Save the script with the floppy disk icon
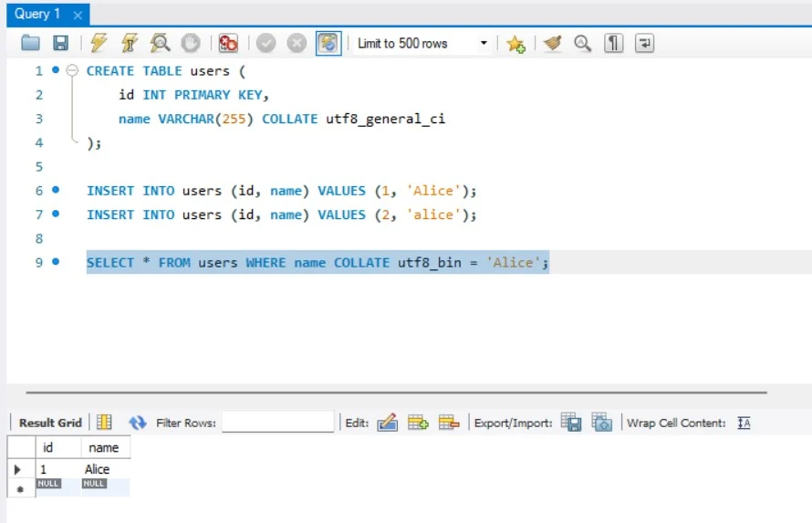This screenshot has width=812, height=523. click(60, 43)
